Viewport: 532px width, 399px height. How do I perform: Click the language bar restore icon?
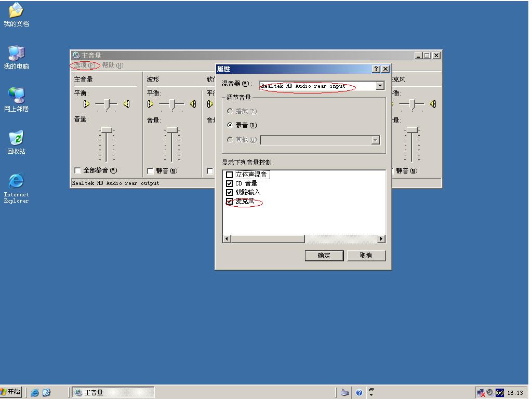pos(371,390)
